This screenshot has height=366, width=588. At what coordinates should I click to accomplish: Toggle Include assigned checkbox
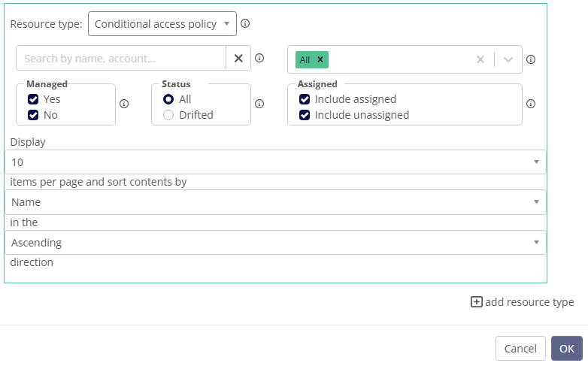pyautogui.click(x=305, y=99)
